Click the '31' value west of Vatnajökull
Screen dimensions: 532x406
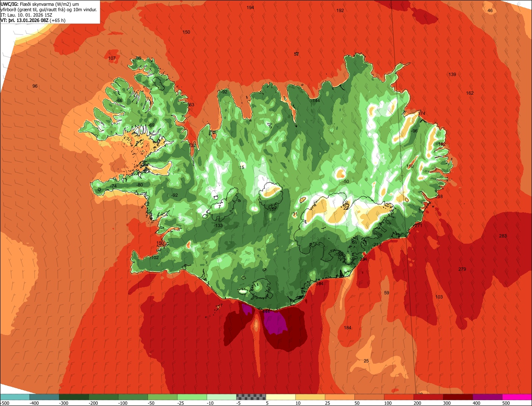tap(295, 214)
